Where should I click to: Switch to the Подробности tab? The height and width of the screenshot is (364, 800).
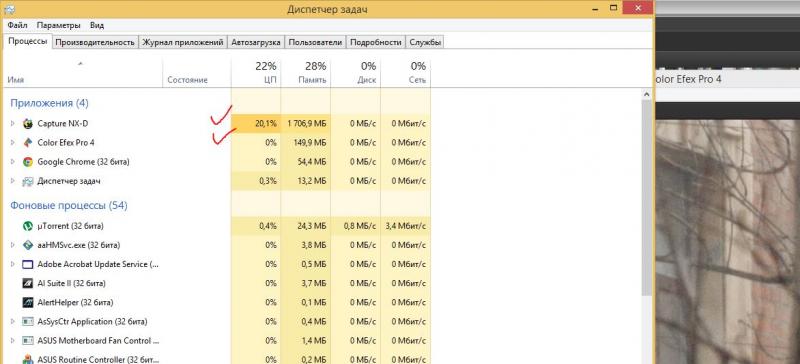pyautogui.click(x=376, y=42)
